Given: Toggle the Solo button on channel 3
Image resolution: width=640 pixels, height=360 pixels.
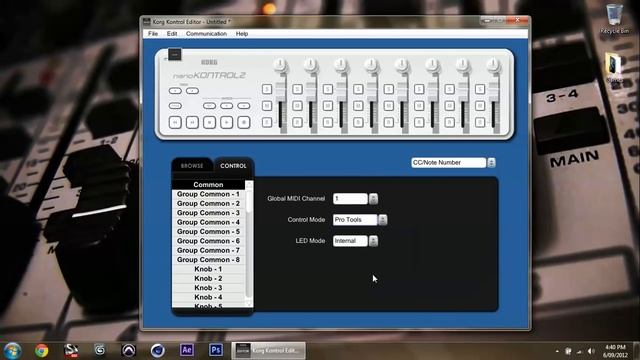Looking at the screenshot, I should (x=328, y=89).
